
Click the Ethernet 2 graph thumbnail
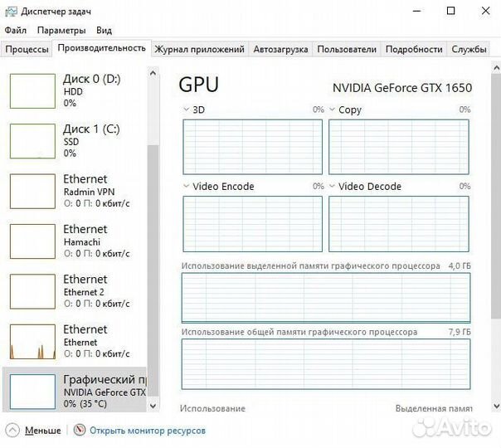click(32, 291)
